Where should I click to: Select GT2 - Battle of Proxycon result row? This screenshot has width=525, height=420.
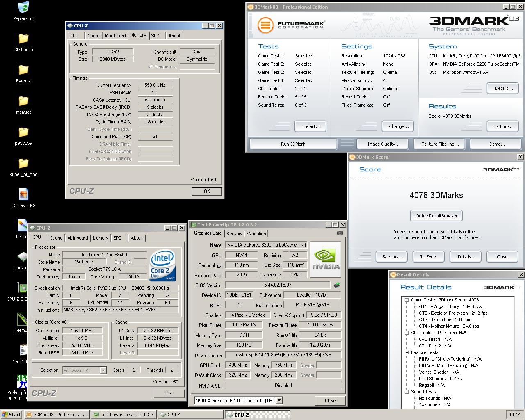point(453,313)
